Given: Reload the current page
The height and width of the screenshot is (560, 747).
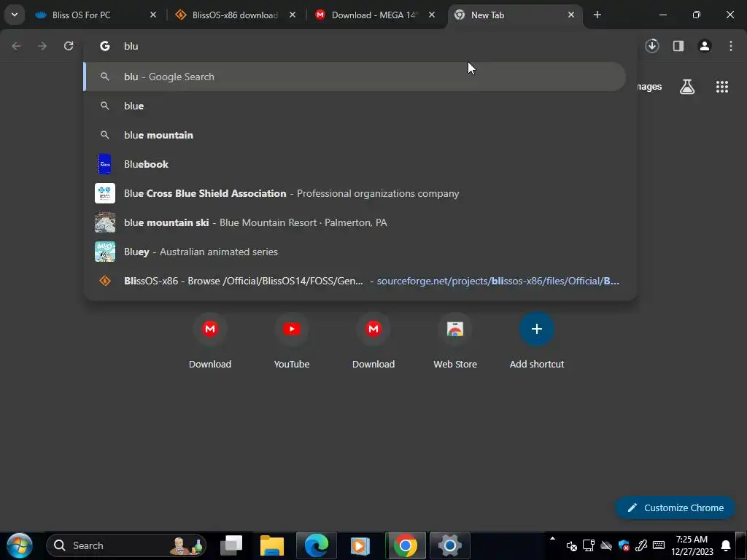Looking at the screenshot, I should 69,46.
